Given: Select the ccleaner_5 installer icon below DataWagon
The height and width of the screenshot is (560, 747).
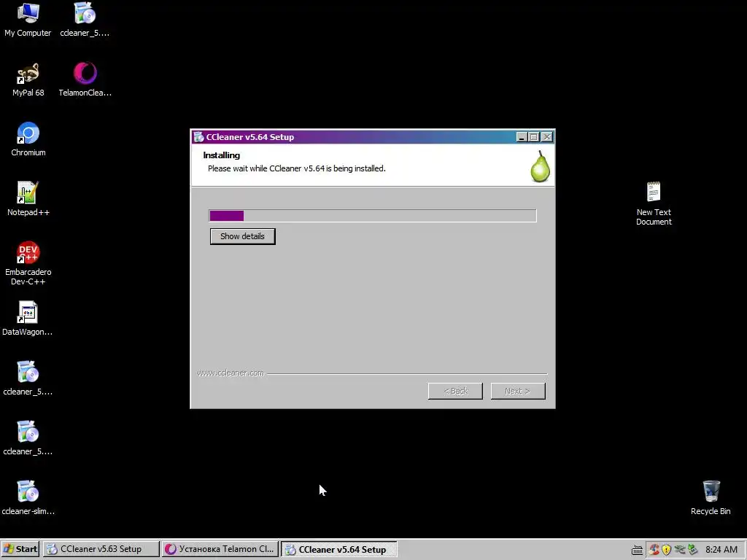Looking at the screenshot, I should 28,372.
